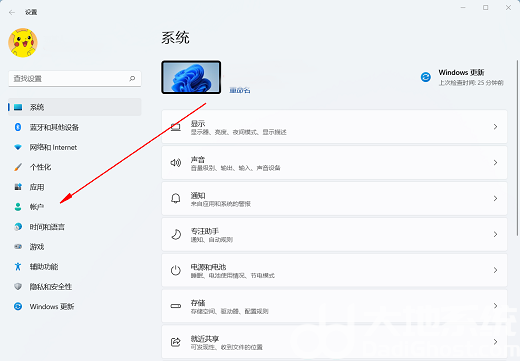Expand the 就近共享 row chevron
The width and height of the screenshot is (520, 361).
pos(495,342)
